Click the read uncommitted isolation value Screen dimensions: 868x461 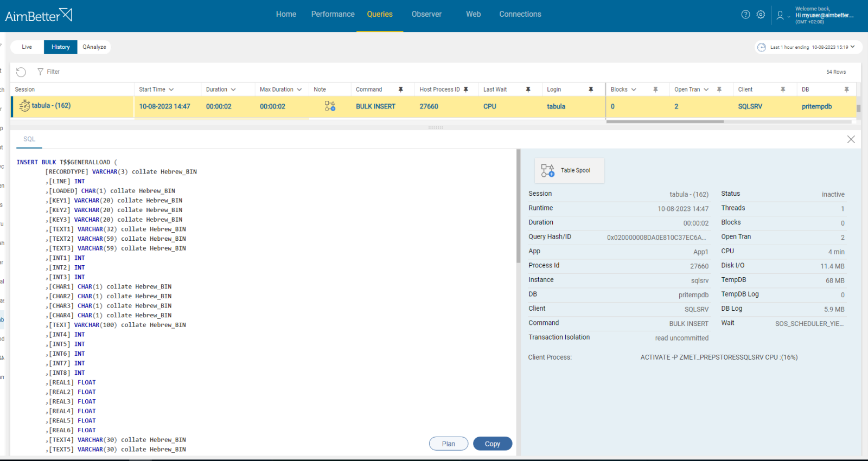pyautogui.click(x=682, y=338)
